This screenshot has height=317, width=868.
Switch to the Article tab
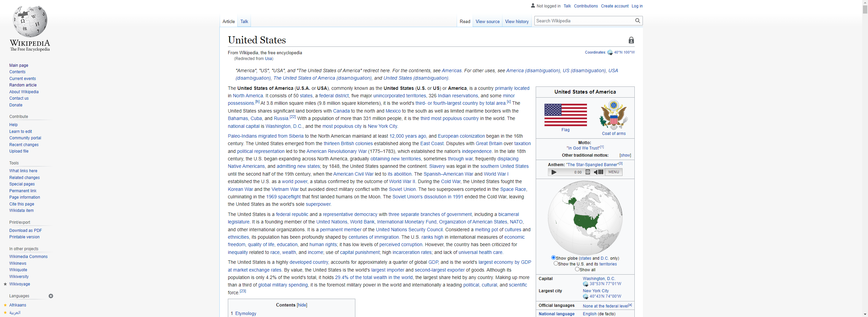[x=229, y=21]
